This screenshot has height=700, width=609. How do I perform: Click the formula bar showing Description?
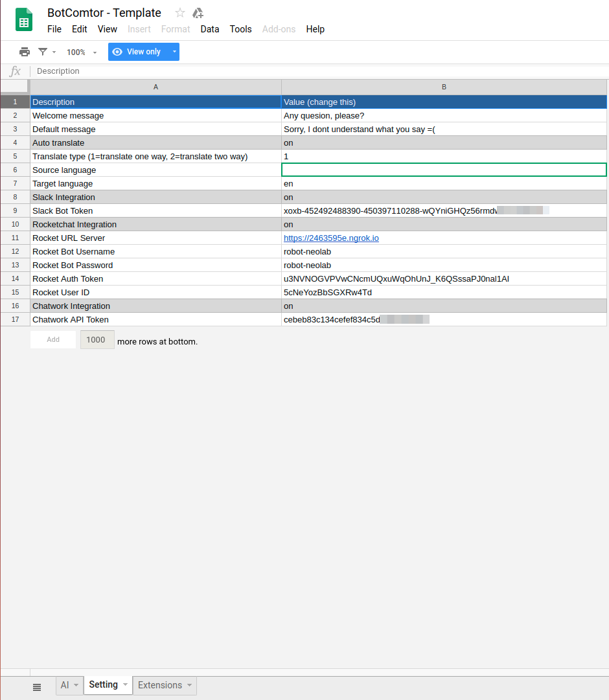coord(318,71)
